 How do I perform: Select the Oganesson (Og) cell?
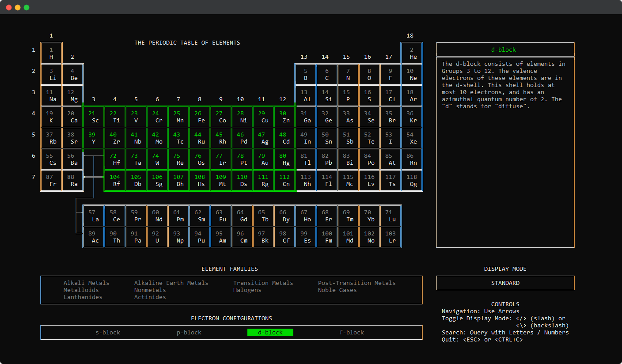click(x=412, y=180)
